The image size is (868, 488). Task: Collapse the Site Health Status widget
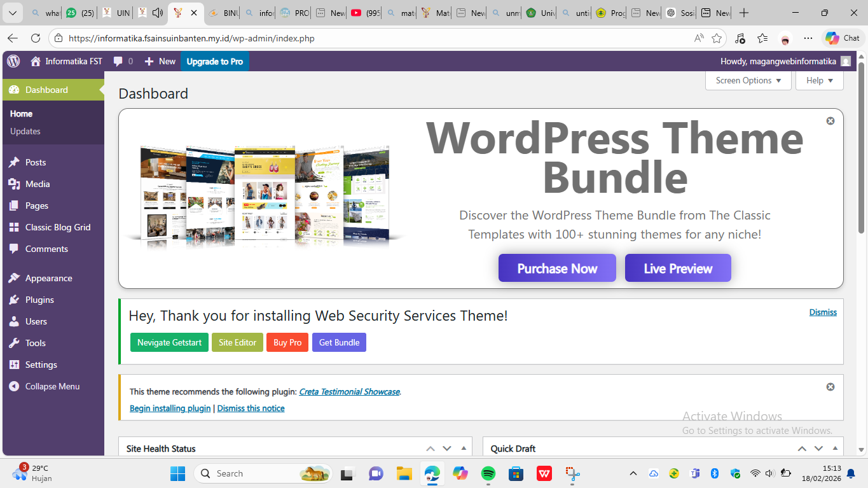click(x=464, y=449)
